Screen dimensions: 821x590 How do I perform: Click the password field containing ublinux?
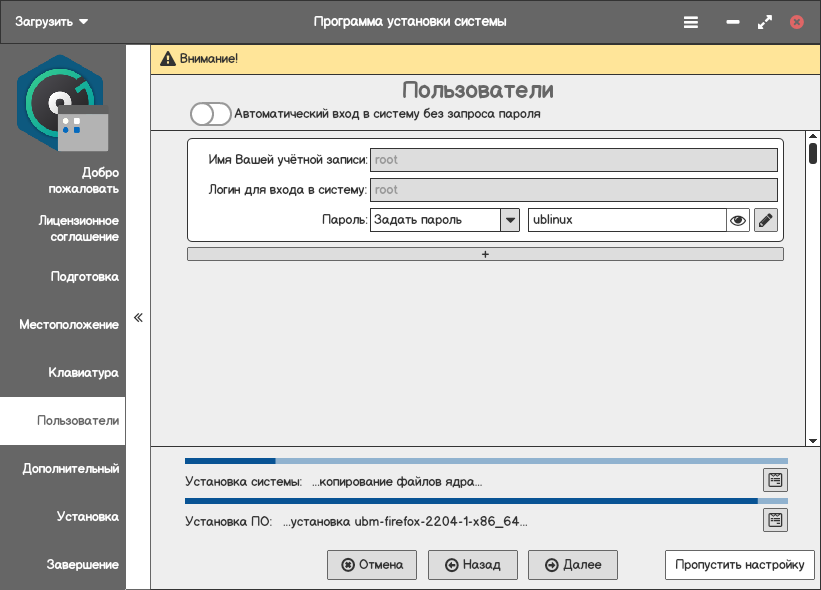click(626, 220)
